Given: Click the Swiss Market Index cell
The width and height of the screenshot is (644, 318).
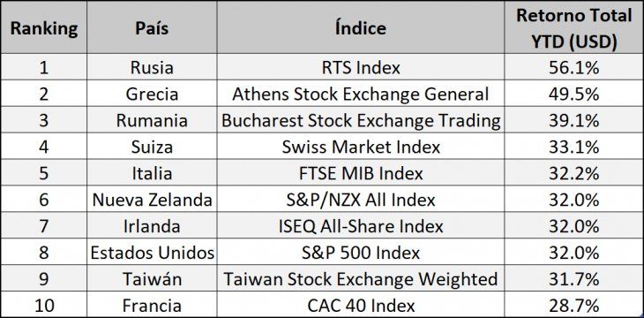Looking at the screenshot, I should tap(361, 147).
